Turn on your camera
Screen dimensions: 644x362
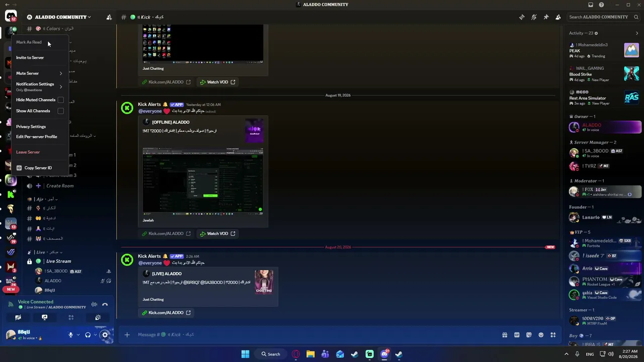(18, 317)
